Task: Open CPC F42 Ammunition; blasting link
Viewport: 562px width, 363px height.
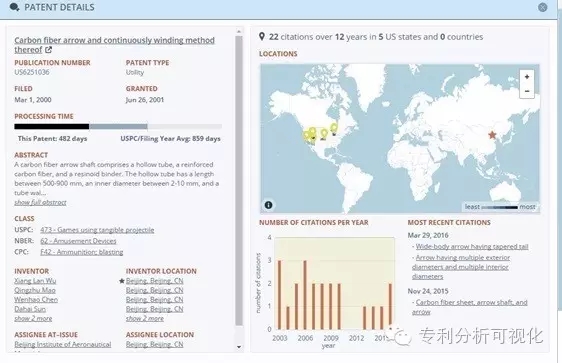Action: [x=81, y=252]
